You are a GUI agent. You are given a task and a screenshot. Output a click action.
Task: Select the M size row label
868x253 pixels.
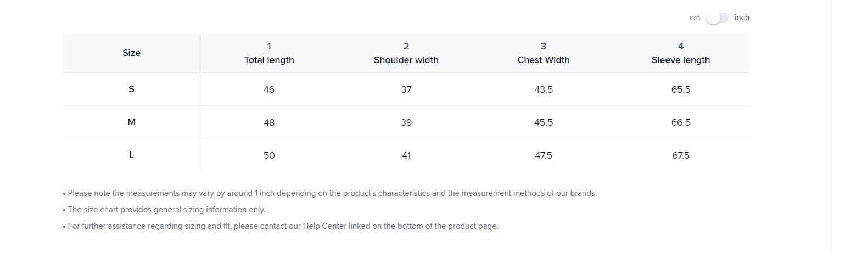131,122
